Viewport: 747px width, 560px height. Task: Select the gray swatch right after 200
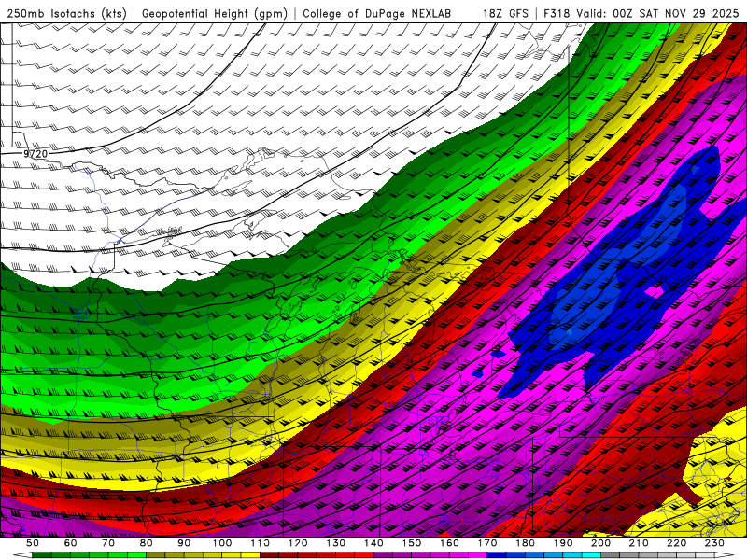point(611,555)
